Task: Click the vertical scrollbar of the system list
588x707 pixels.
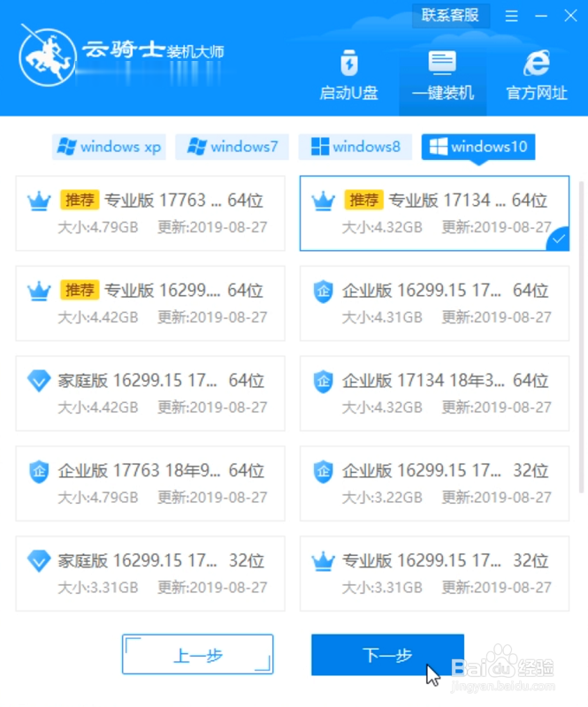Action: (581, 337)
